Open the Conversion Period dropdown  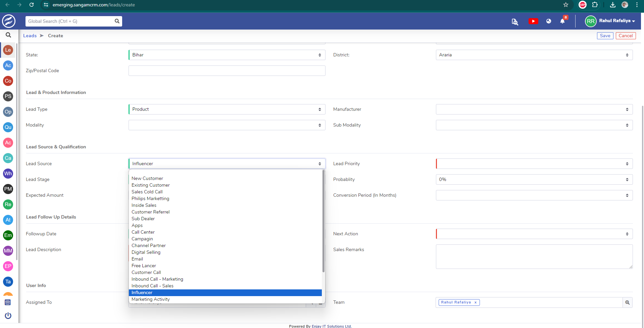534,195
